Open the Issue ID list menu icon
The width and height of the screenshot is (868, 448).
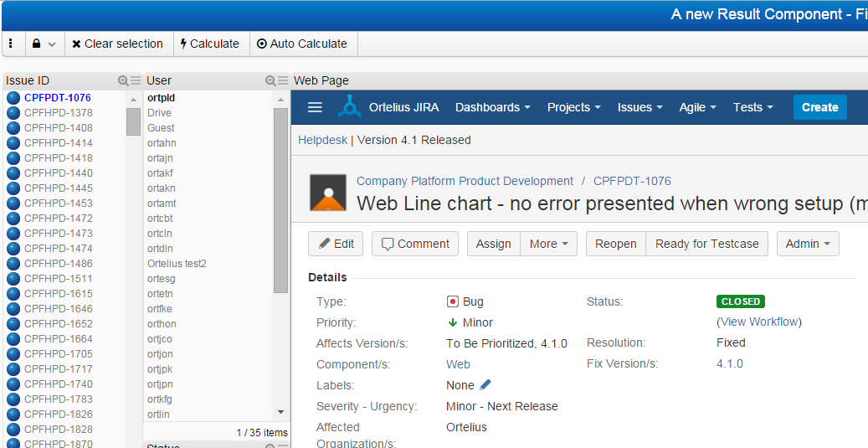point(136,81)
